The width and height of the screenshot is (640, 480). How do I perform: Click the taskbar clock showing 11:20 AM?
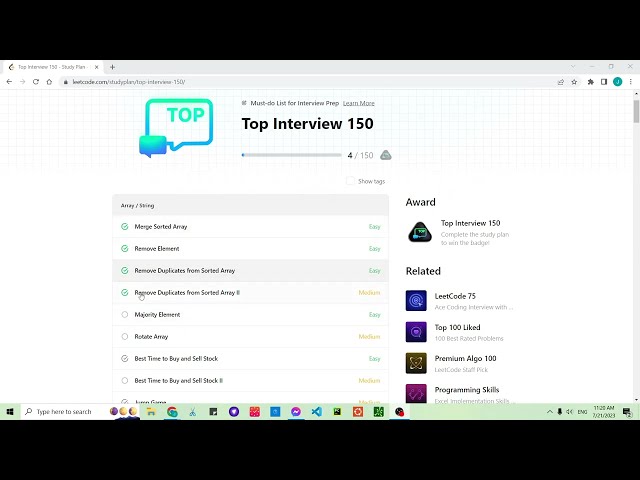point(604,411)
